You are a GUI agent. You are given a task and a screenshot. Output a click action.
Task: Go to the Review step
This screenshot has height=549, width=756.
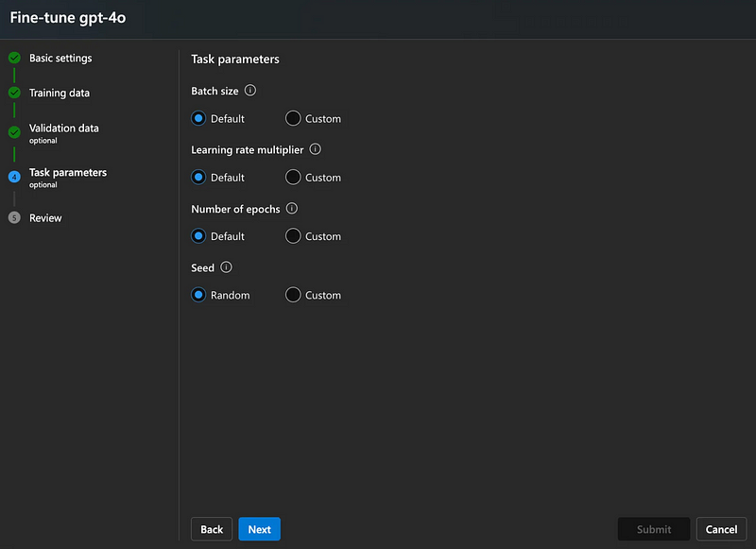45,218
